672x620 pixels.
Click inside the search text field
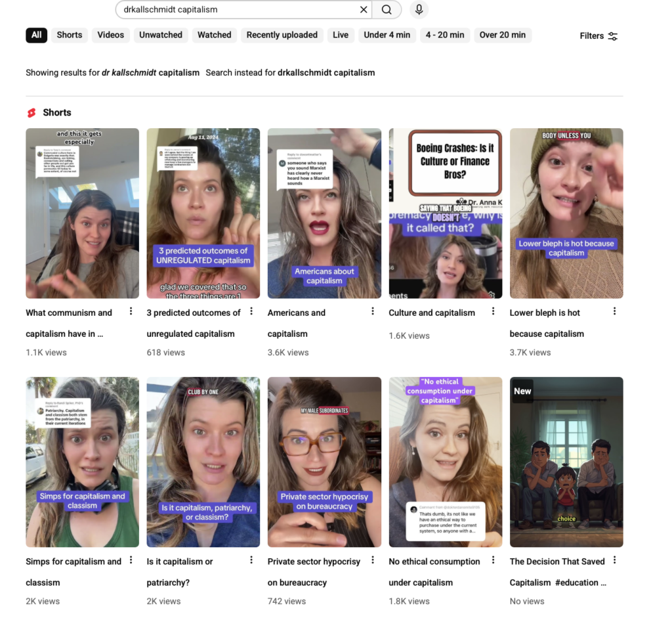tap(236, 10)
